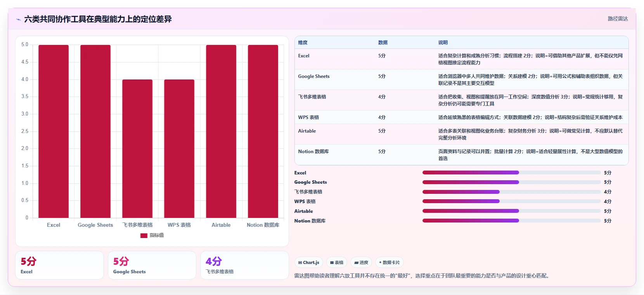Open the 飞书多维表格 4分 stat card
Viewport: 644px width, 295px height.
[x=244, y=265]
